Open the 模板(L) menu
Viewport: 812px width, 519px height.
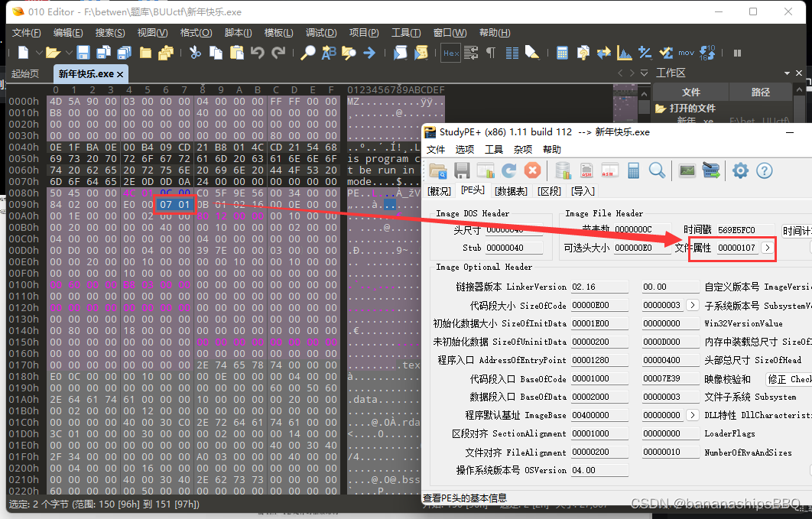[x=278, y=33]
